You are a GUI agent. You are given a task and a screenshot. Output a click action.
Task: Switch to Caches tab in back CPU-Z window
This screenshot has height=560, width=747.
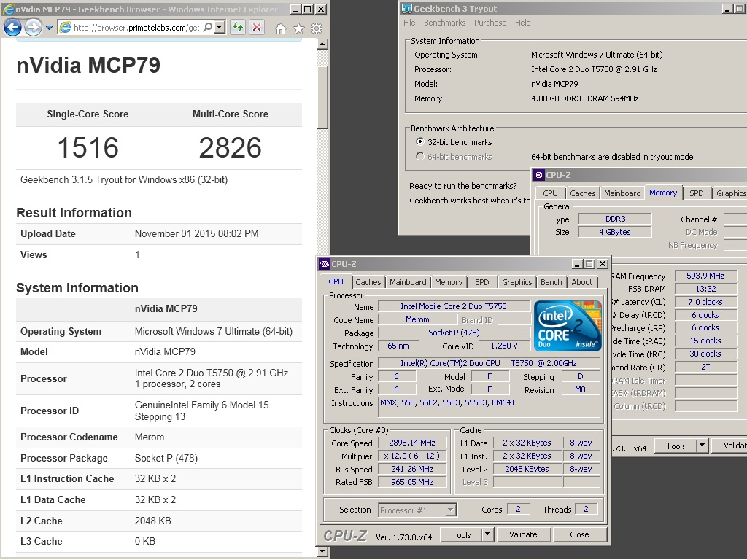(582, 192)
